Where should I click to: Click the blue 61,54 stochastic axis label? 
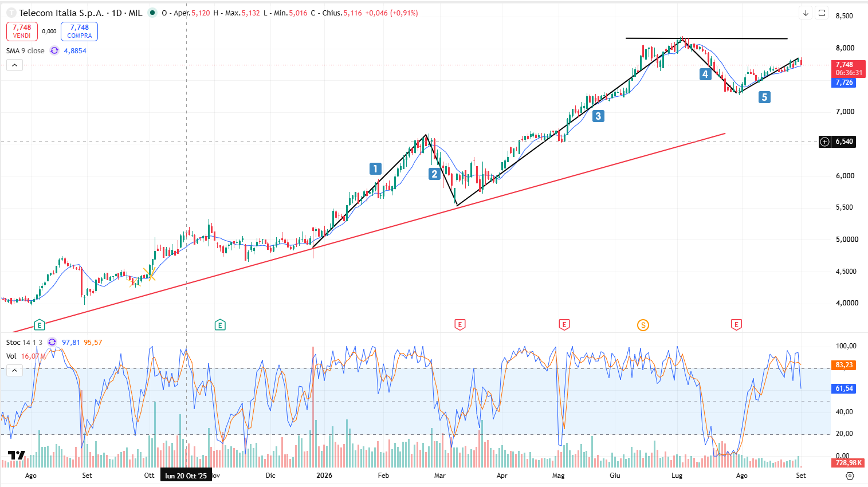(x=843, y=388)
